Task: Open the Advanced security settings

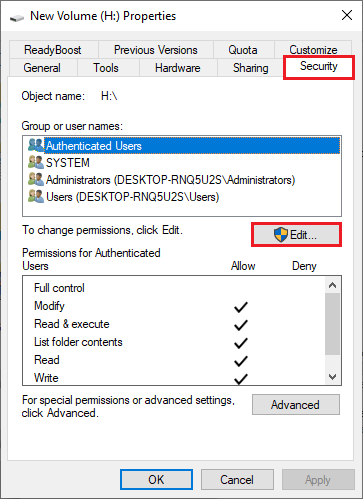Action: pyautogui.click(x=296, y=405)
